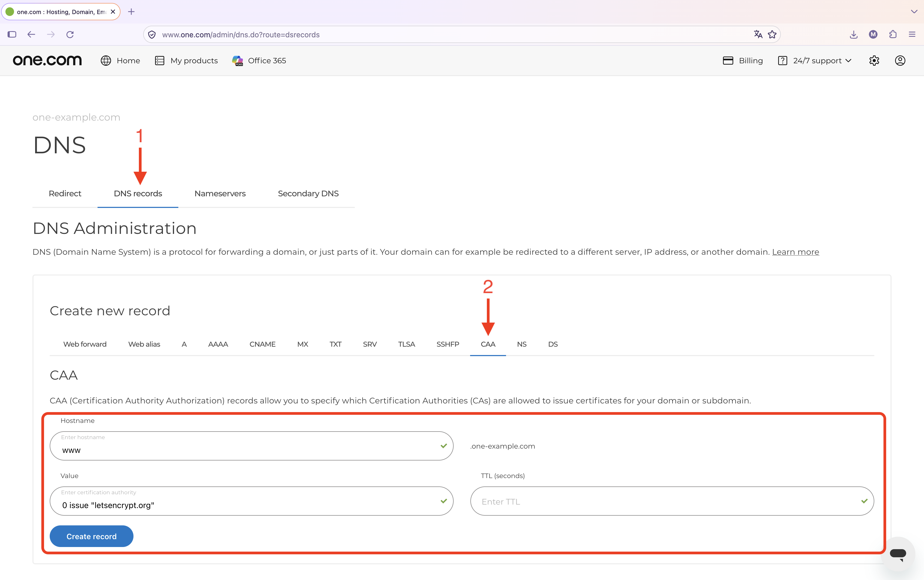Select the MX record type
Screen dimensions: 924x580
(302, 344)
